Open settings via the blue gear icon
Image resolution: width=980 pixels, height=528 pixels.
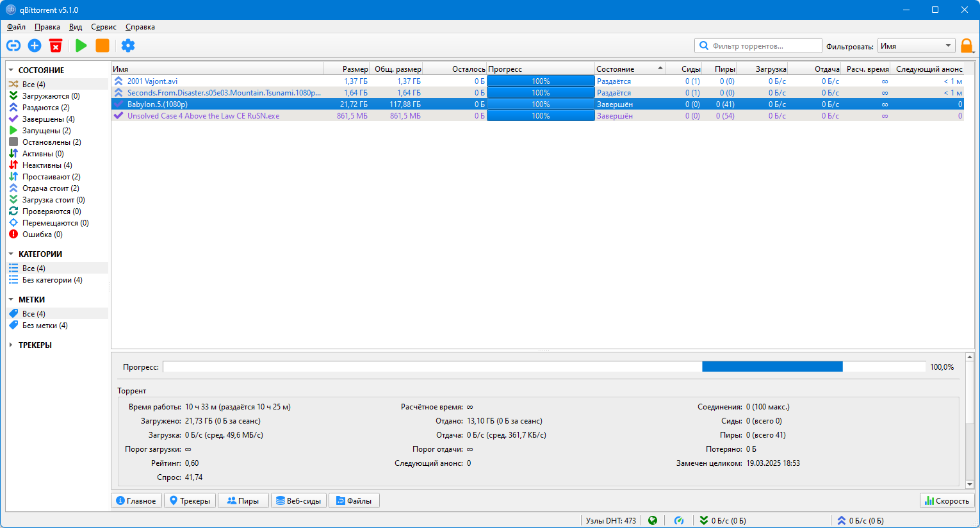click(x=128, y=45)
